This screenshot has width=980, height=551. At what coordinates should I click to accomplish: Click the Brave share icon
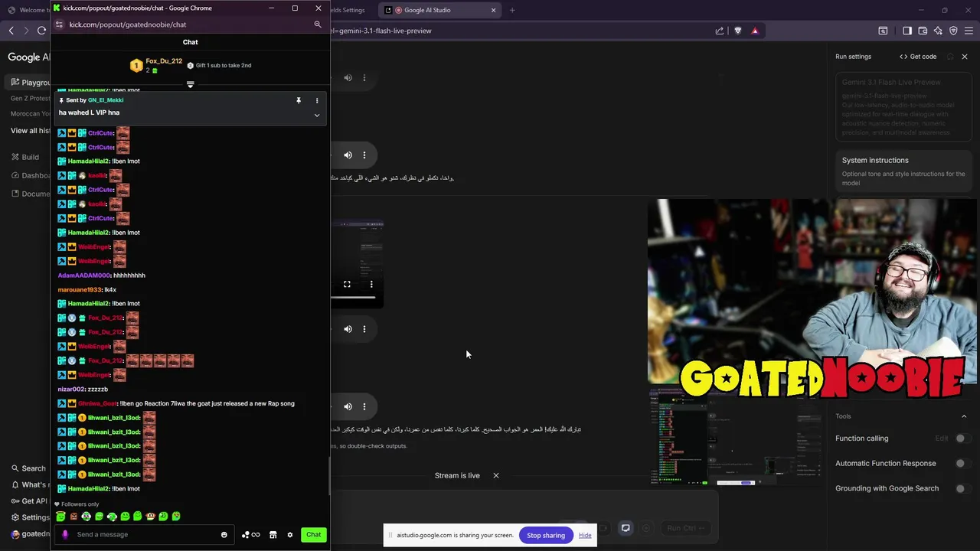pos(720,31)
